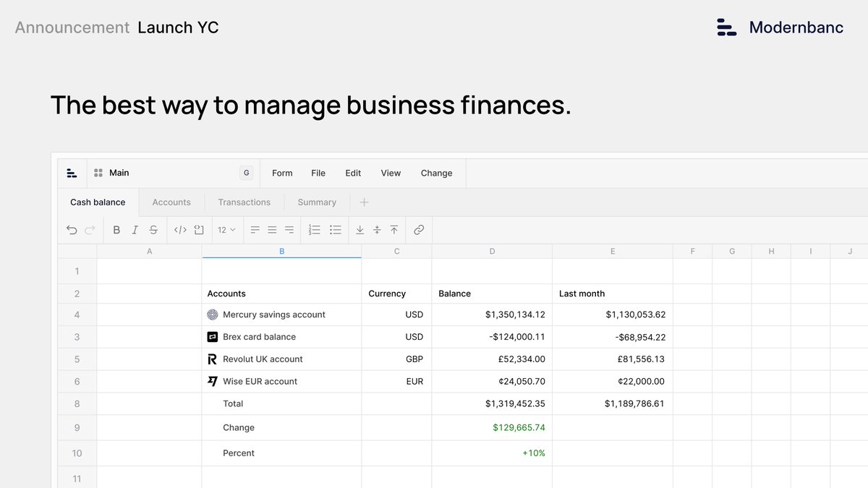Viewport: 868px width, 488px height.
Task: Align text left
Action: click(x=255, y=230)
